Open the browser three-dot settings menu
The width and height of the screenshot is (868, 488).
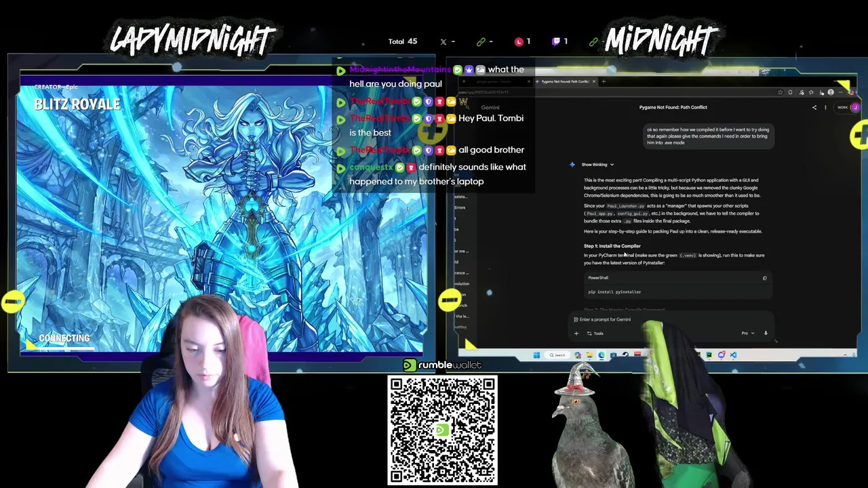(840, 92)
